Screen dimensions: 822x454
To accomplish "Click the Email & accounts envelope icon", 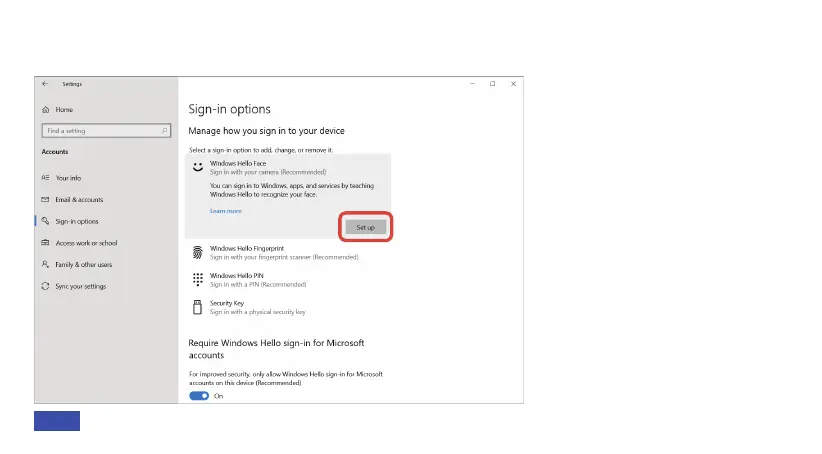I will [45, 200].
